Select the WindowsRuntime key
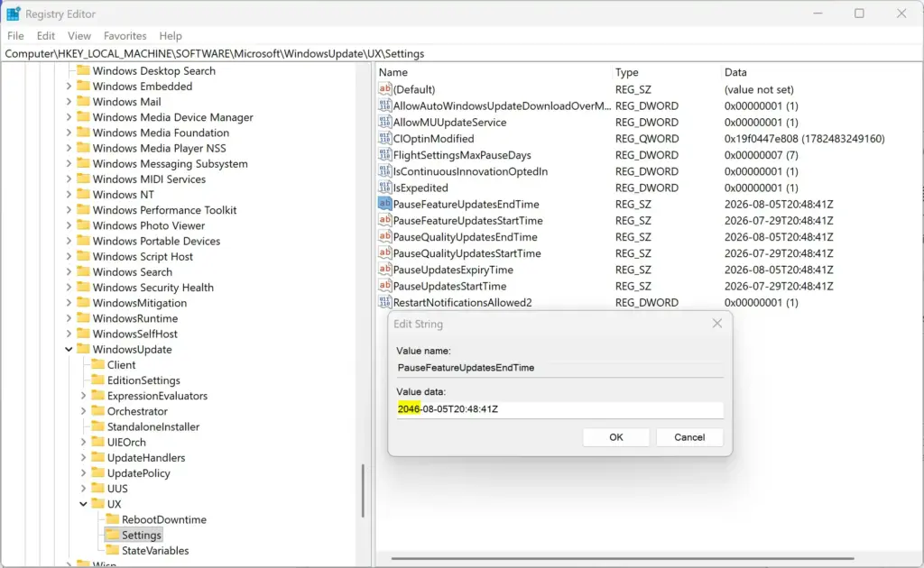The image size is (924, 568). (x=135, y=318)
